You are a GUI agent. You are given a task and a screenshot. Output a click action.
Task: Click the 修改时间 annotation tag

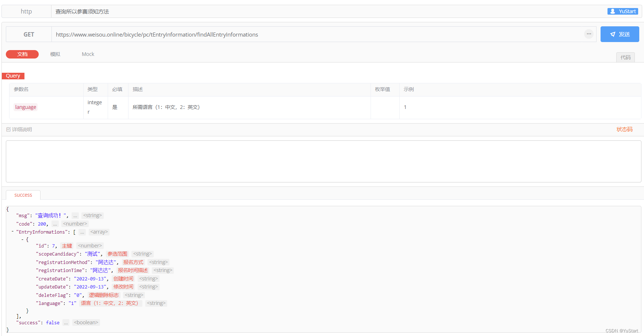[x=123, y=287]
